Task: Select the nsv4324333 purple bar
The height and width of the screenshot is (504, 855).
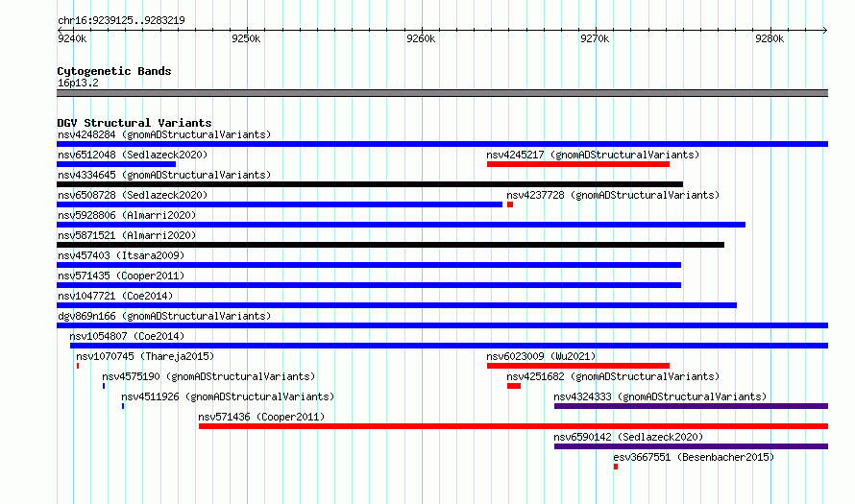Action: 691,406
